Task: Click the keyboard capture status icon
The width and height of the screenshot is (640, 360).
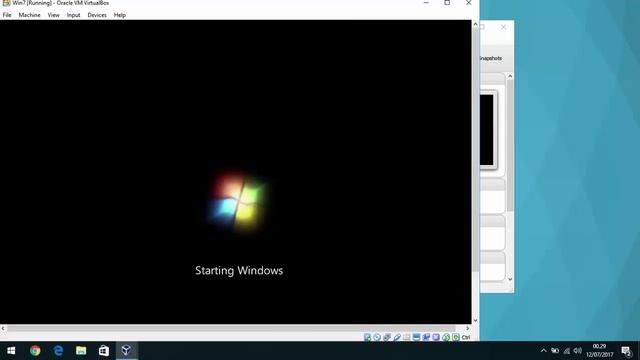Action: click(x=456, y=337)
